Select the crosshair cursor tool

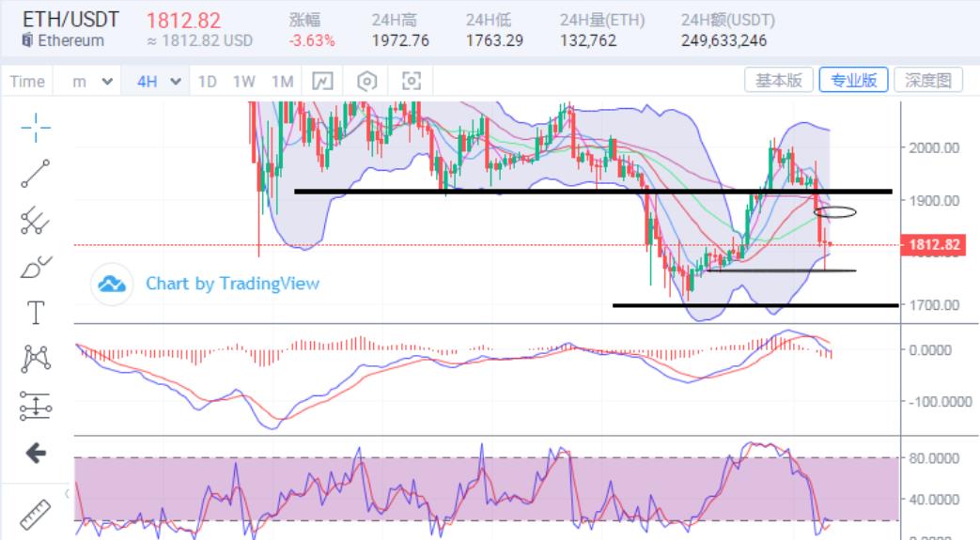coord(36,127)
